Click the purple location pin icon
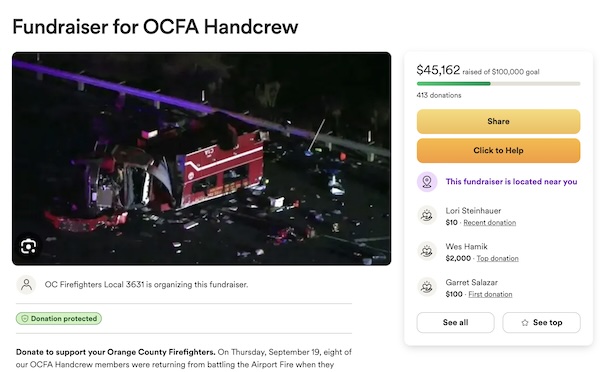The height and width of the screenshot is (372, 600). click(427, 182)
